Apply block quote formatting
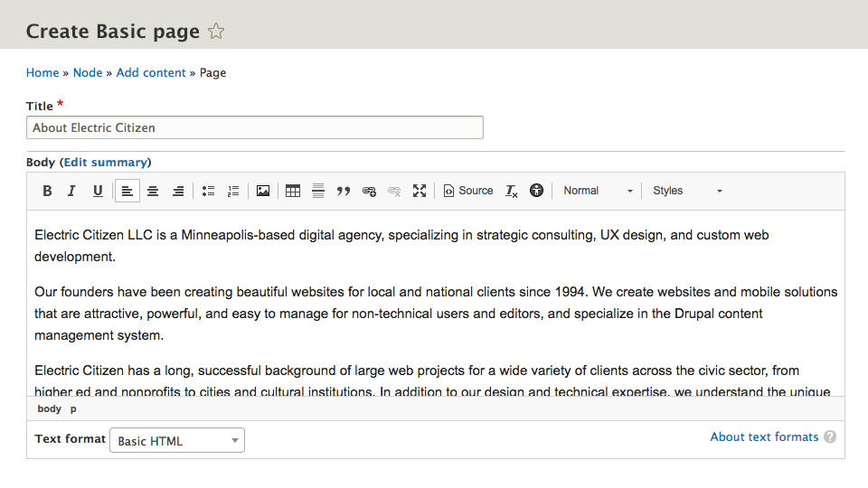This screenshot has width=868, height=488. pos(344,191)
